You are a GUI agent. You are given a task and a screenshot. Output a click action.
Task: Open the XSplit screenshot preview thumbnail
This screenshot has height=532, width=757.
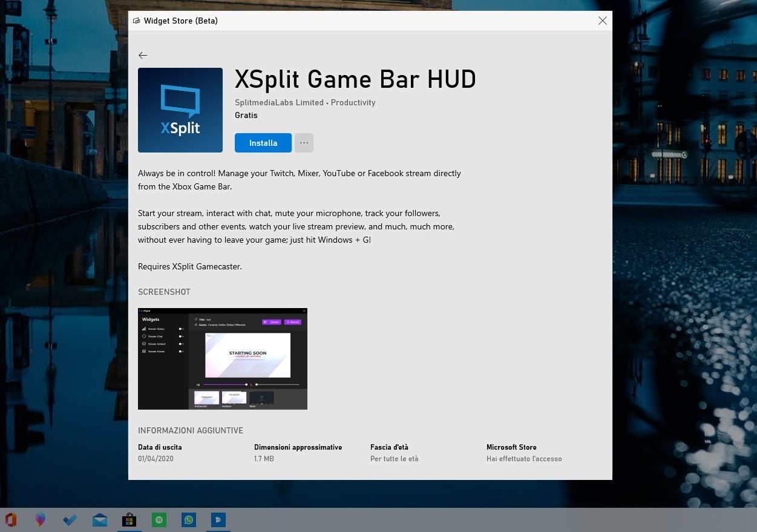[223, 359]
